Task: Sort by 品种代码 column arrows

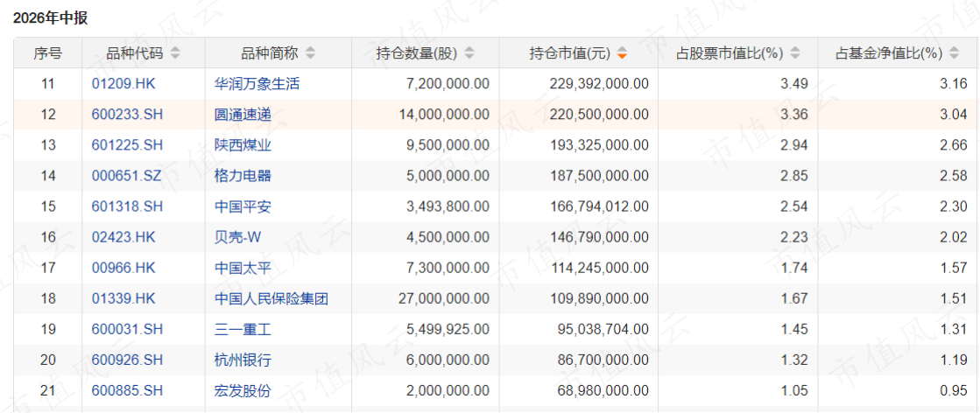Action: tap(176, 53)
